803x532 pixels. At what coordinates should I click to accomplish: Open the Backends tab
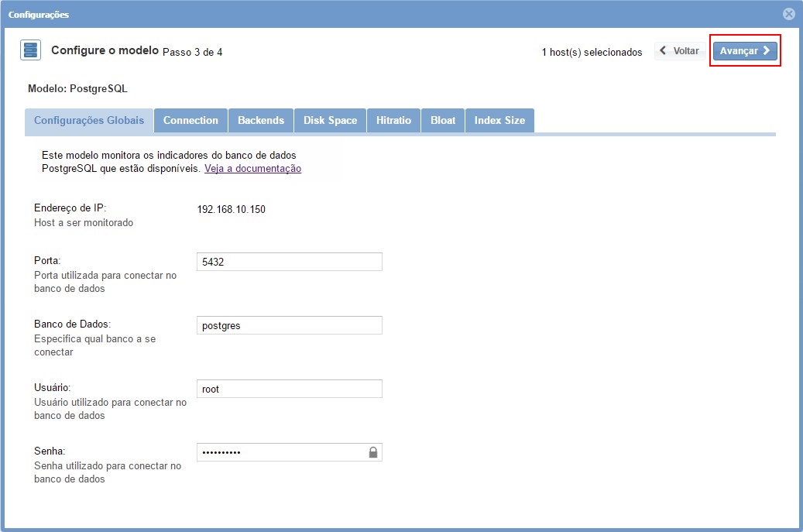pyautogui.click(x=261, y=121)
